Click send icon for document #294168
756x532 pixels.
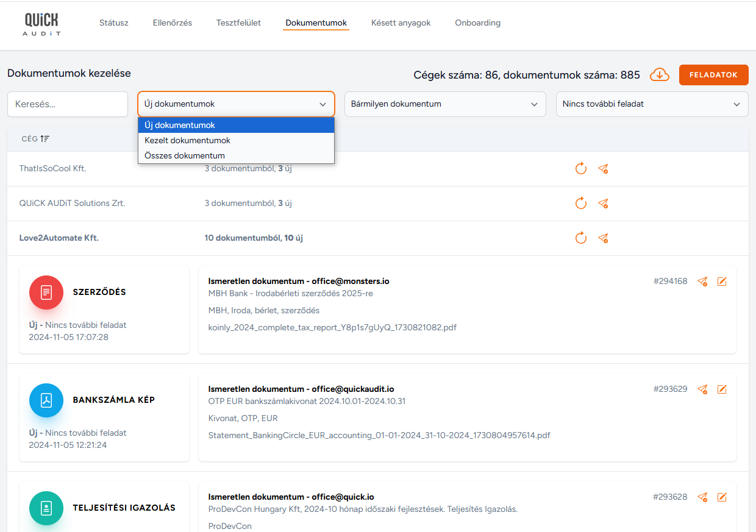pyautogui.click(x=702, y=282)
